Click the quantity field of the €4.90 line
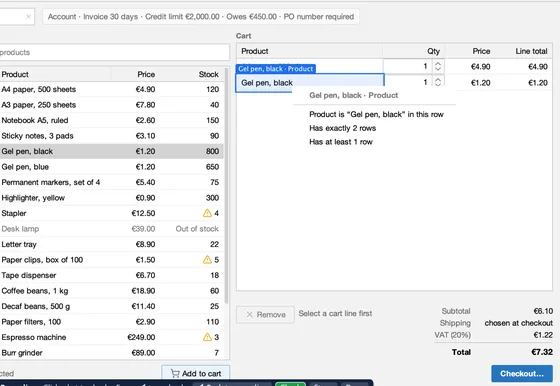Image resolution: width=560 pixels, height=386 pixels. [407, 66]
